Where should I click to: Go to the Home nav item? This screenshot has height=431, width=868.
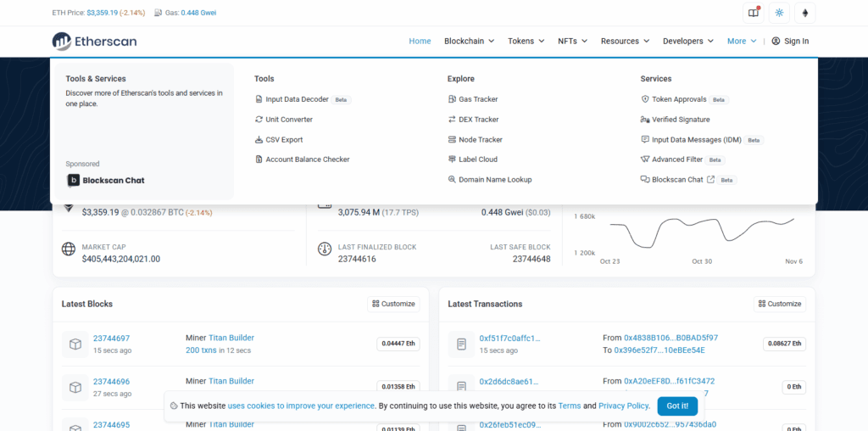420,41
